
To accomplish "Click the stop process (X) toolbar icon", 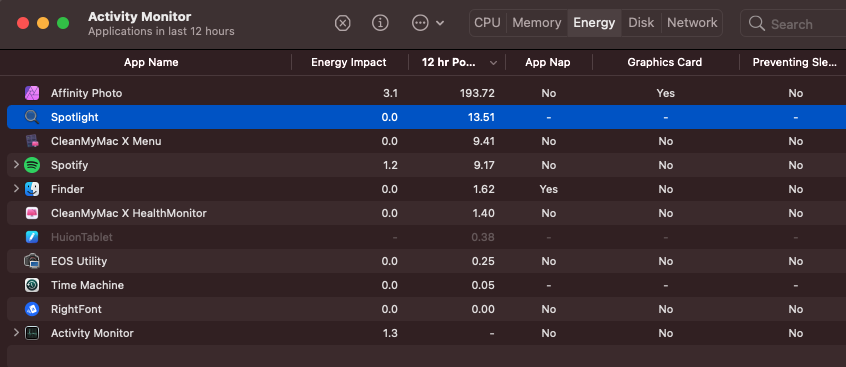I will tap(343, 23).
